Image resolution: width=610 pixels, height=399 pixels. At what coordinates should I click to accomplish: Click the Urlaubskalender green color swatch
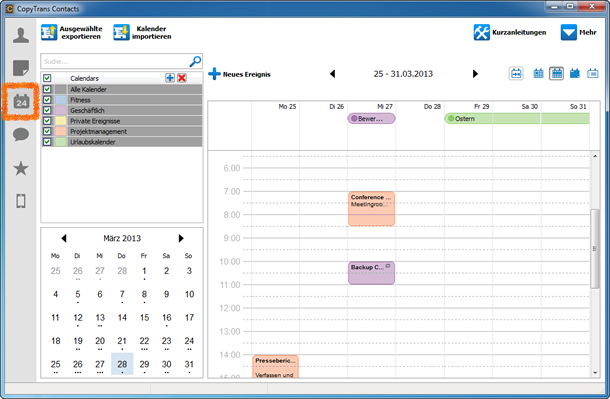pos(60,142)
